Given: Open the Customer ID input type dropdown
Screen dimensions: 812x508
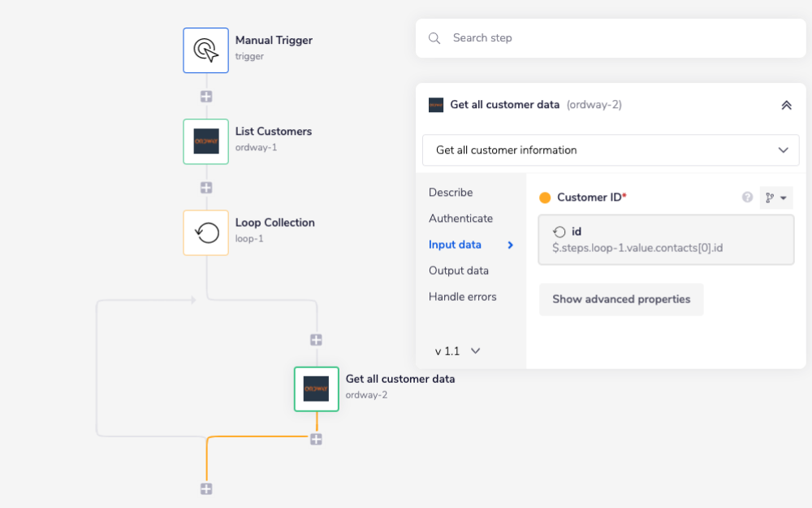Looking at the screenshot, I should (776, 198).
